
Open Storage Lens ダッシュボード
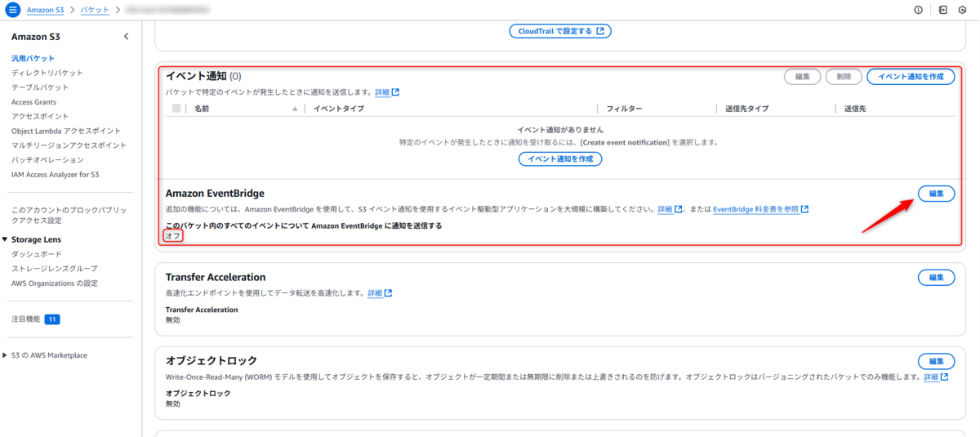click(x=37, y=254)
